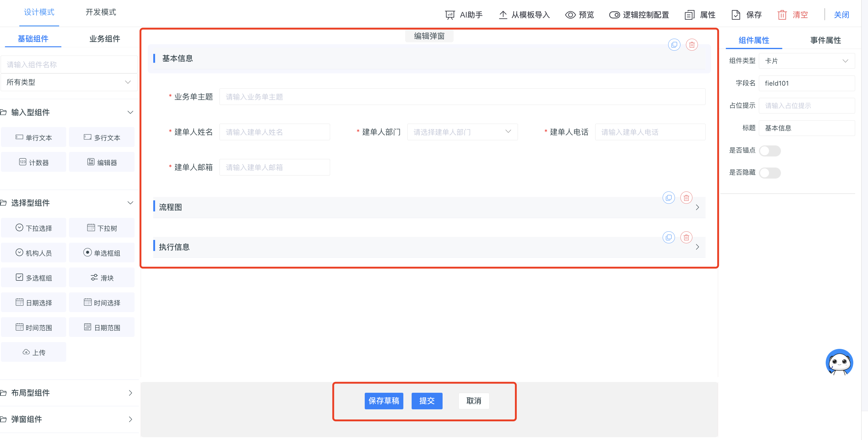The image size is (868, 440).
Task: Select the 上传 upload component
Action: (34, 352)
